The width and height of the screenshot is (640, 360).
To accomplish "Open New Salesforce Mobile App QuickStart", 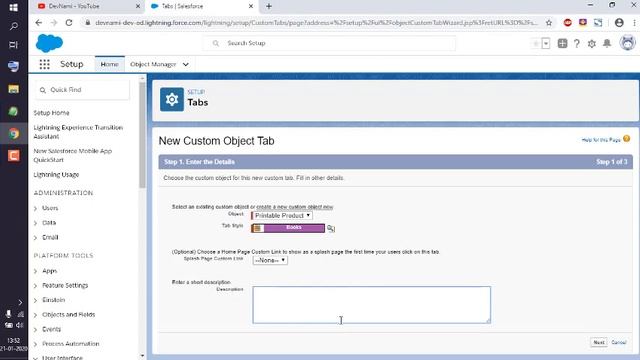I will (73, 155).
